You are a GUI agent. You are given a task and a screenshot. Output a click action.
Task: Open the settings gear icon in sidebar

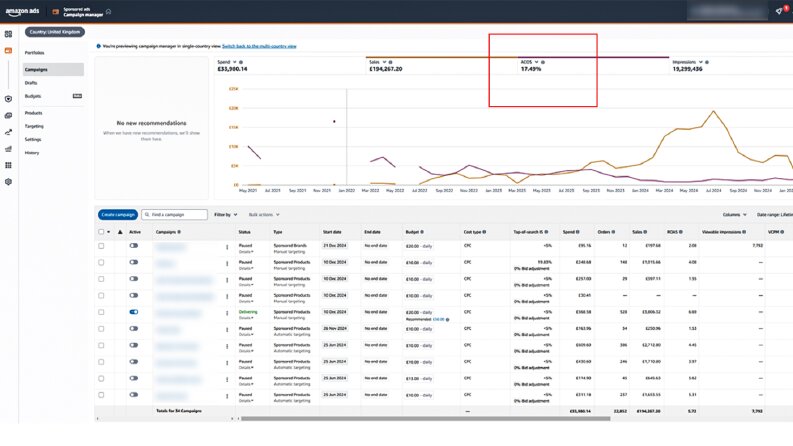(8, 182)
